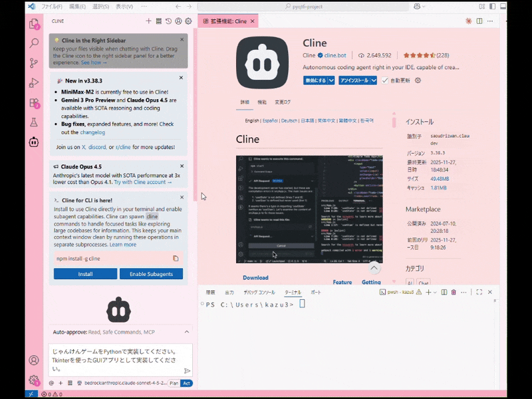Viewport: 532px width, 399px height.
Task: Open the Cline account icon
Action: tap(180, 21)
